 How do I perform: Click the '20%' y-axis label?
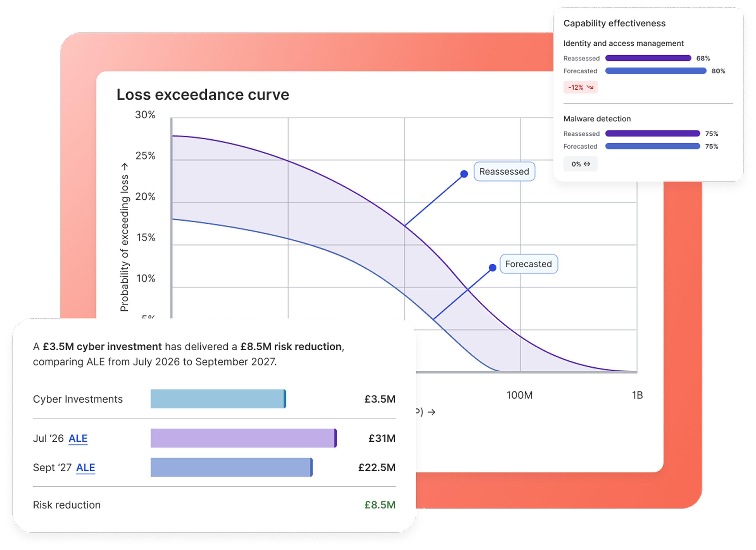coord(145,196)
